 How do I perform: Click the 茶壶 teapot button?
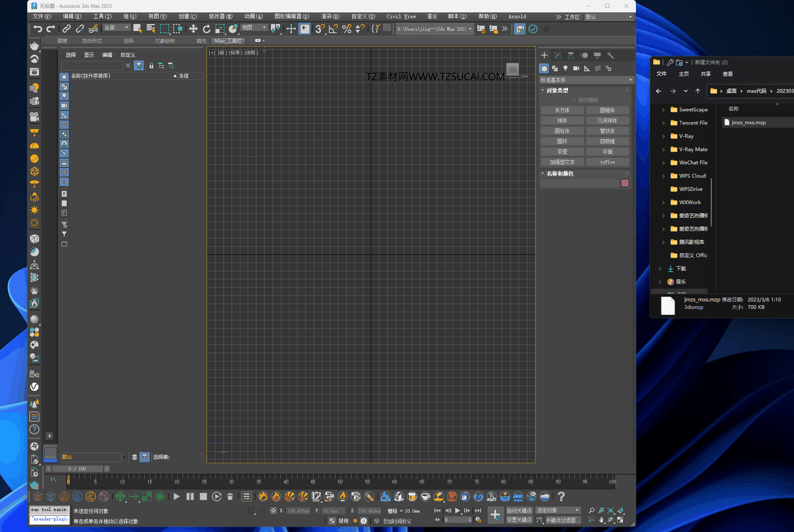point(562,152)
